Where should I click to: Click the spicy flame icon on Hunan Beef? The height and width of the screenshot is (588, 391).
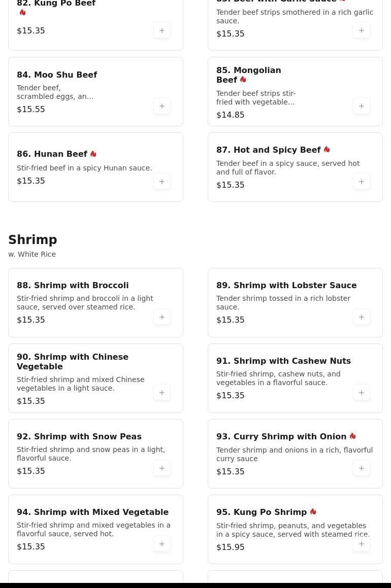(x=93, y=154)
